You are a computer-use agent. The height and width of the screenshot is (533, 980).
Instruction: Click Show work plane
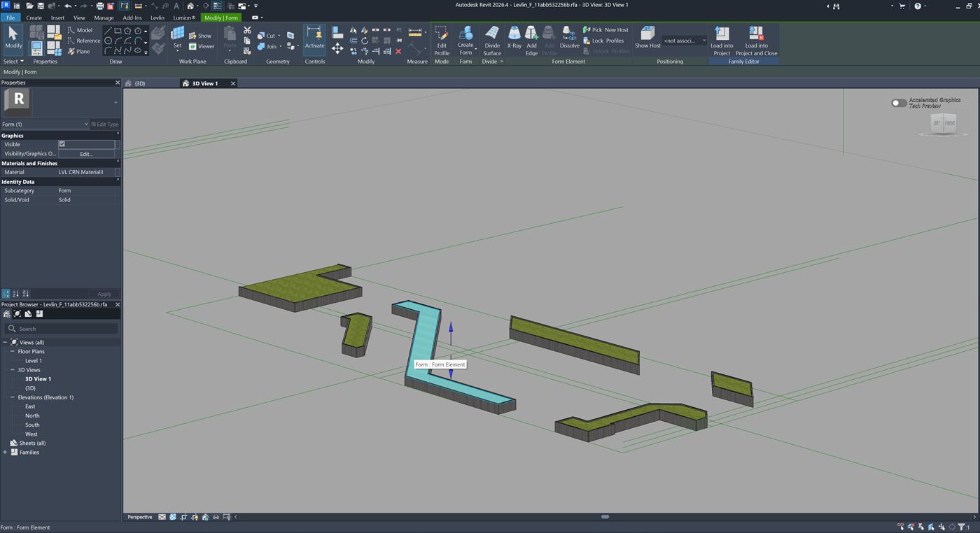point(200,36)
